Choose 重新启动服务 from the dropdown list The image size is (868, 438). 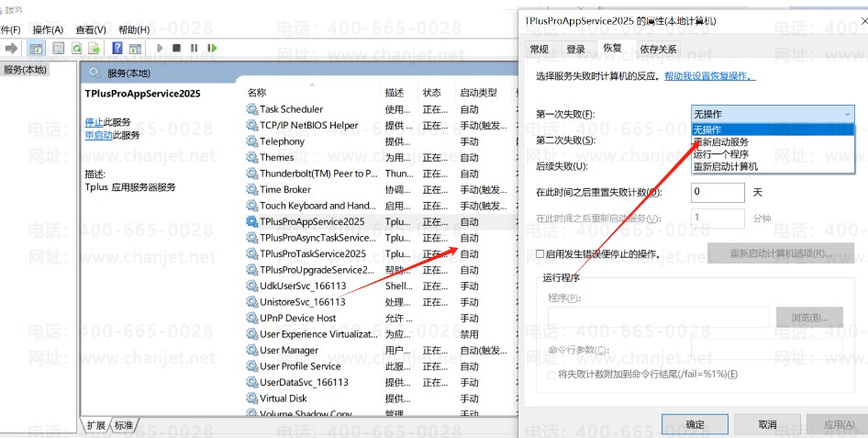pos(720,142)
